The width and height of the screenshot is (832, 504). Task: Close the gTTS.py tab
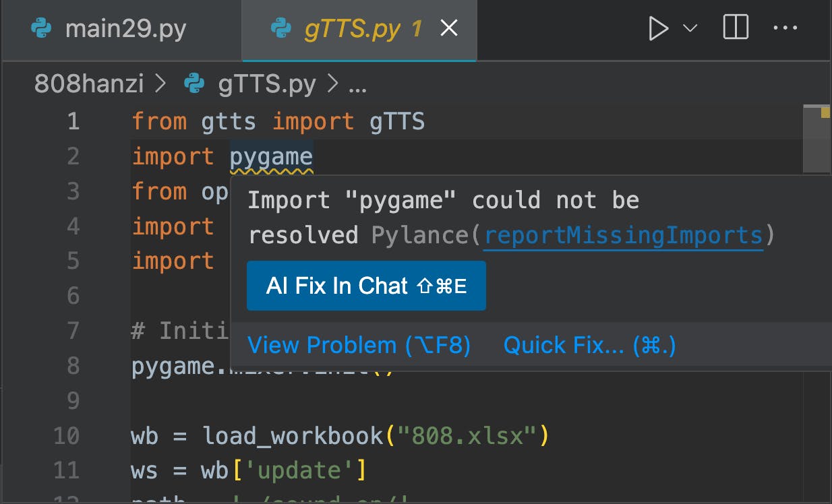(x=448, y=29)
